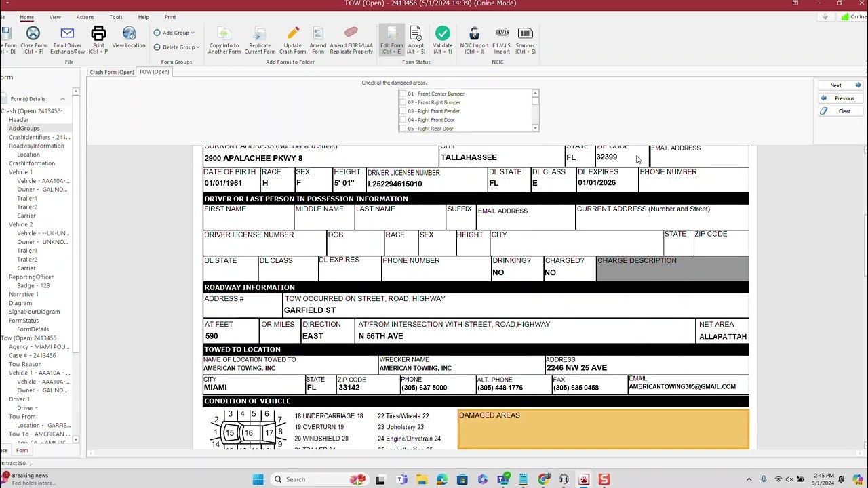The width and height of the screenshot is (868, 488).
Task: Switch to Crash Form (Open) tab
Action: click(112, 72)
